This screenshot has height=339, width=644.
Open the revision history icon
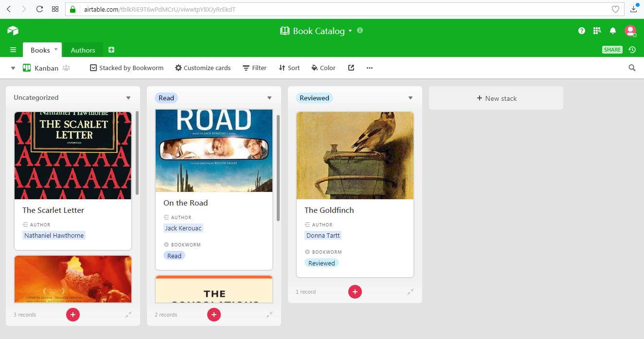point(632,50)
